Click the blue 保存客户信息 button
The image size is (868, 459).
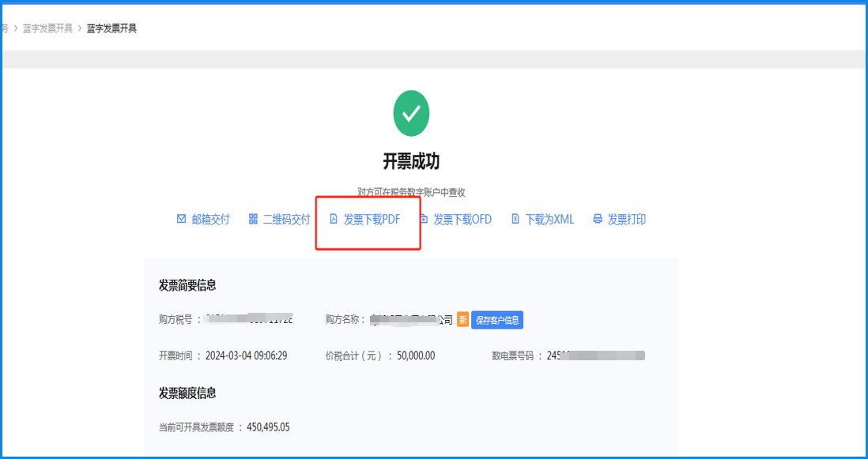pos(497,320)
